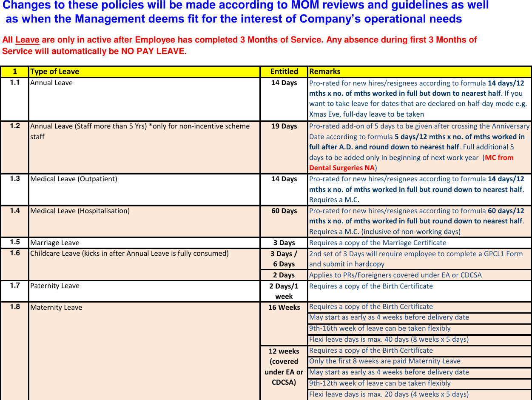Screen dimensions: 532x400
Task: Select the 19 Days entitlement cell
Action: [284, 126]
